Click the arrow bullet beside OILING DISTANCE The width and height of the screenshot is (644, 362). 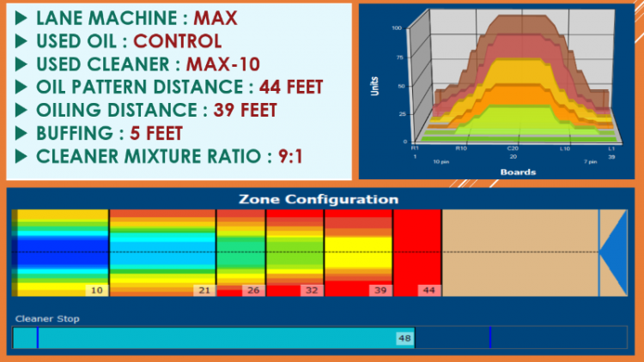(21, 110)
